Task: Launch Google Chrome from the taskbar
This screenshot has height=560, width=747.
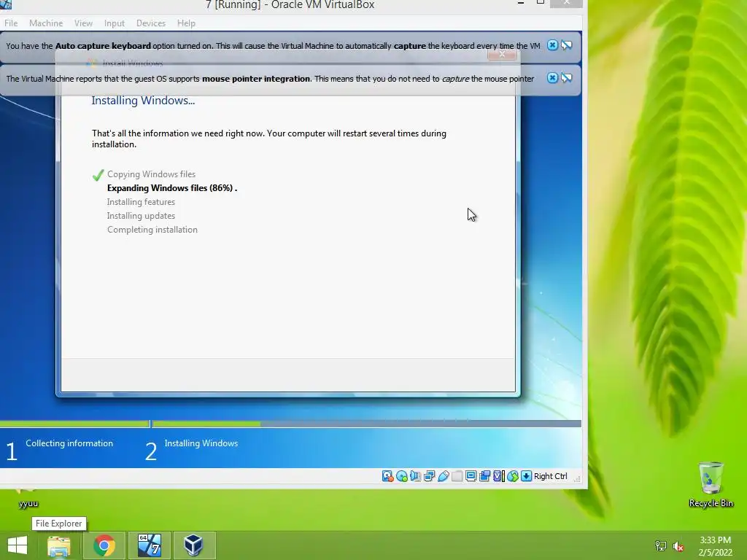Action: tap(104, 545)
